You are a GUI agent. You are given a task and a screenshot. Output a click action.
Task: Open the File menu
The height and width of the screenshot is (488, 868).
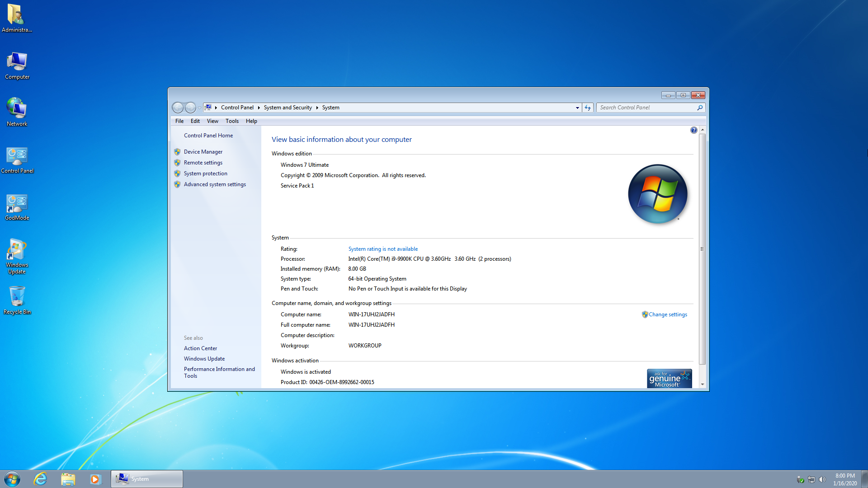(179, 121)
